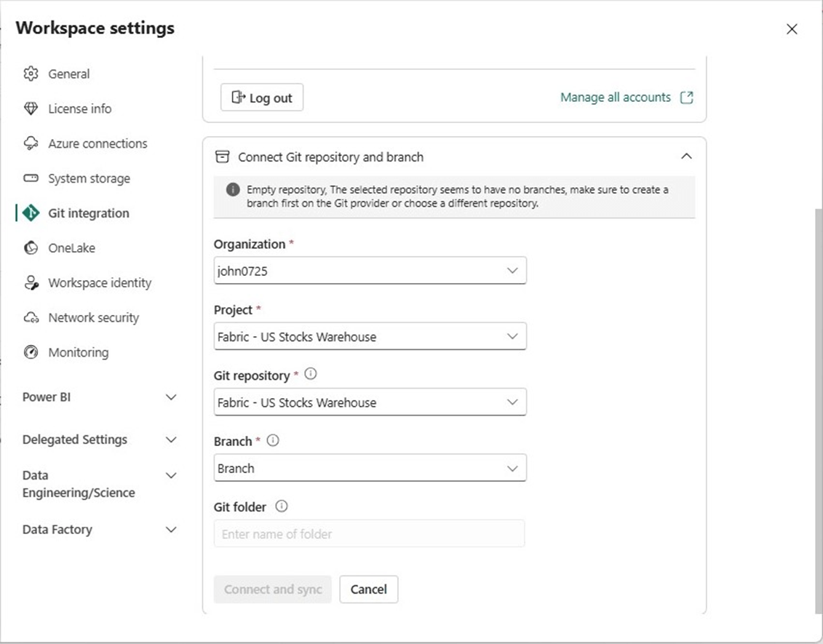Open the Project dropdown
Viewport: 823px width, 644px height.
pos(370,337)
